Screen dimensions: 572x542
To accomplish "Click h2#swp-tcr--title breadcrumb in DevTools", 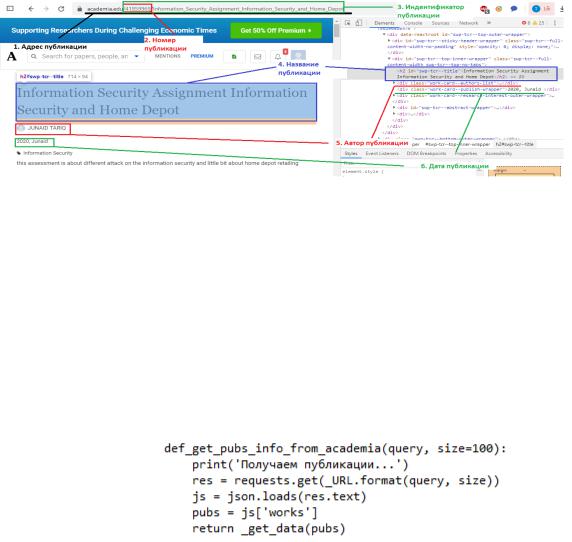I will pyautogui.click(x=514, y=144).
